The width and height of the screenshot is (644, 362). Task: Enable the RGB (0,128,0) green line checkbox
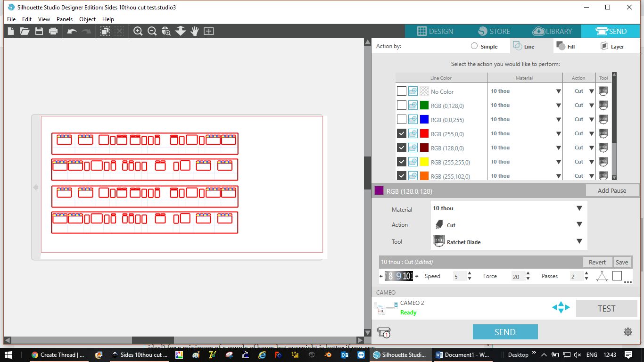401,105
